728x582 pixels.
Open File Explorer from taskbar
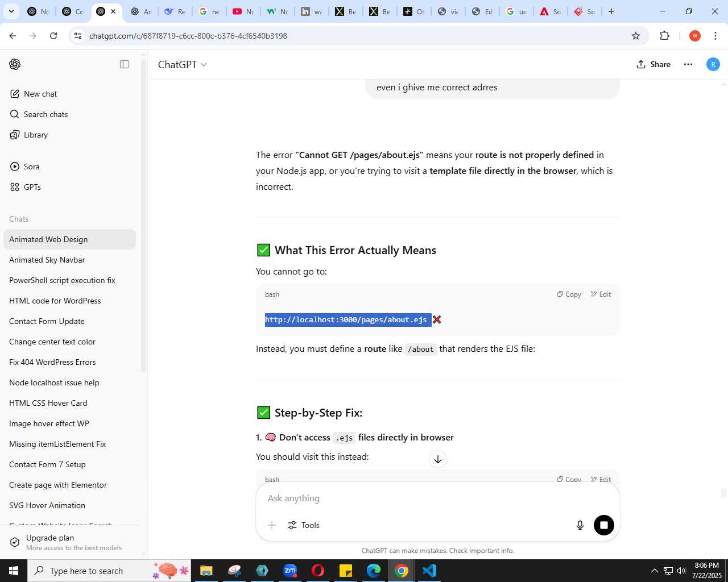tap(206, 571)
